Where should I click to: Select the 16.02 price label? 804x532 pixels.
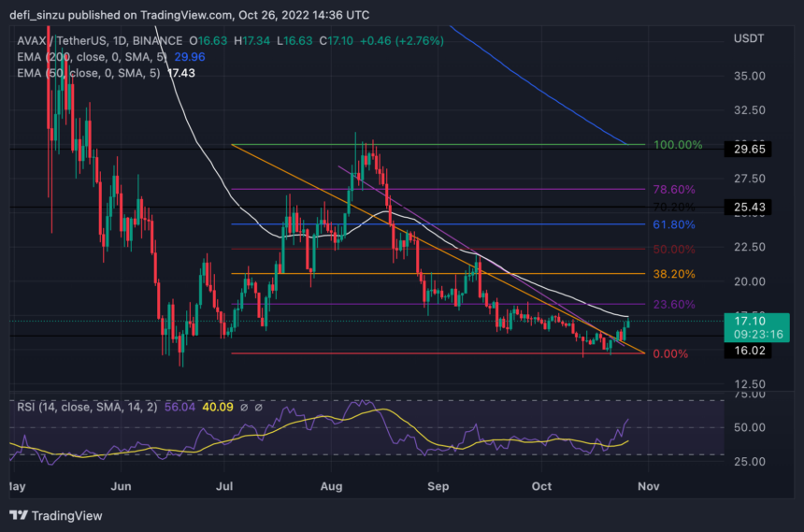(748, 351)
